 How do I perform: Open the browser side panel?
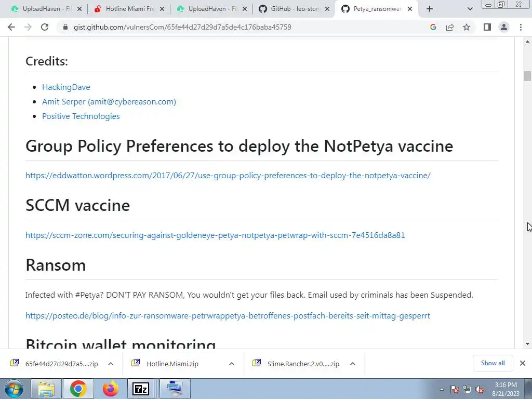click(487, 27)
